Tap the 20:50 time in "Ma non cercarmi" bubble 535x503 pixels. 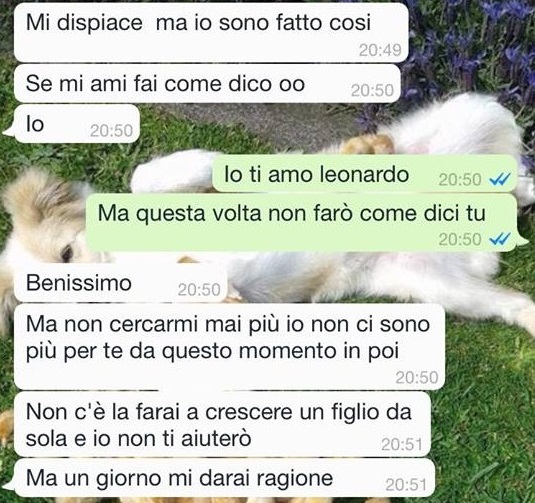[417, 378]
